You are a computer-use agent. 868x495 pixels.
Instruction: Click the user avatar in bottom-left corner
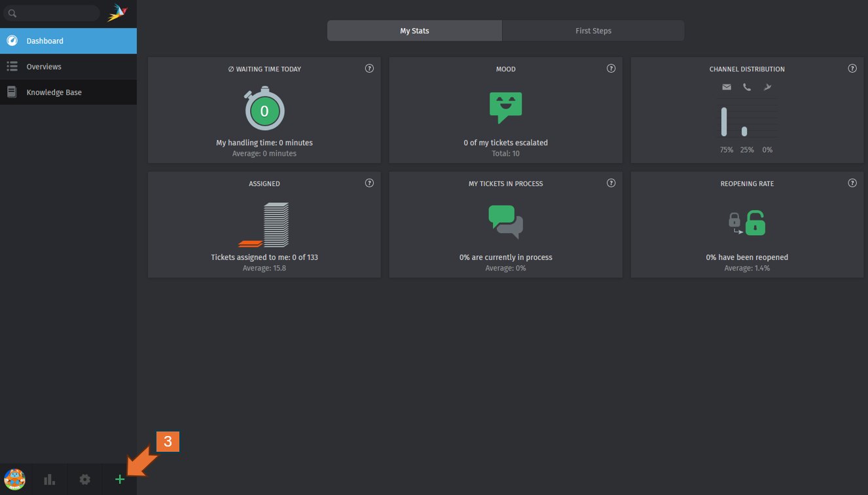pyautogui.click(x=15, y=479)
